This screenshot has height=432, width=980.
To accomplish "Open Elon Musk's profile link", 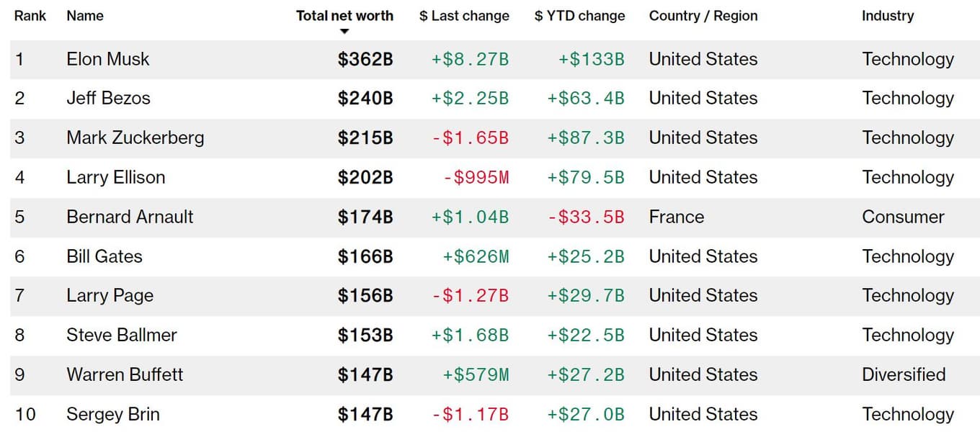I will click(108, 59).
